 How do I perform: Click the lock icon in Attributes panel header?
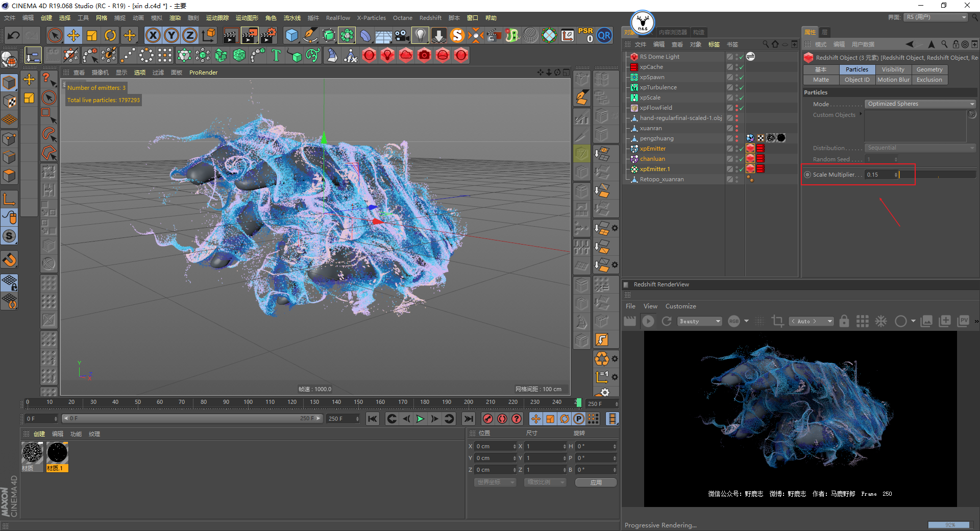pyautogui.click(x=956, y=44)
